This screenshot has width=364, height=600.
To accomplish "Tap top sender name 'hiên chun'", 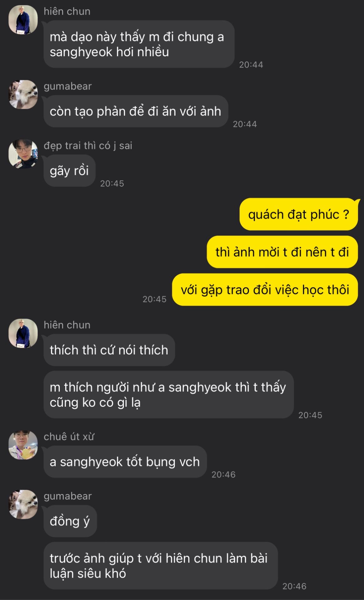I will coord(67,11).
